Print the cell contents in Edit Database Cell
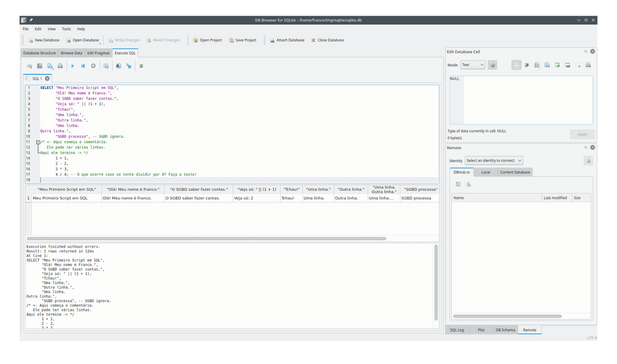The height and width of the screenshot is (364, 617). tap(588, 65)
